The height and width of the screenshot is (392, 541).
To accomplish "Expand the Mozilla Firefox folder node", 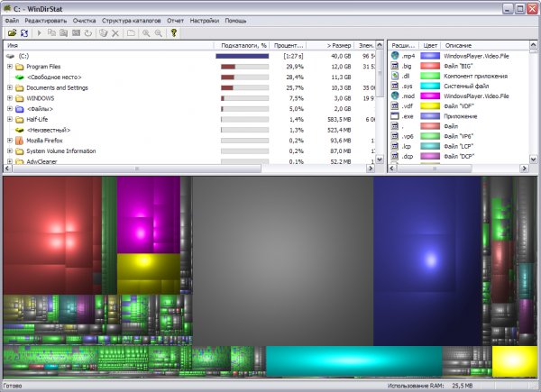I will pyautogui.click(x=10, y=141).
